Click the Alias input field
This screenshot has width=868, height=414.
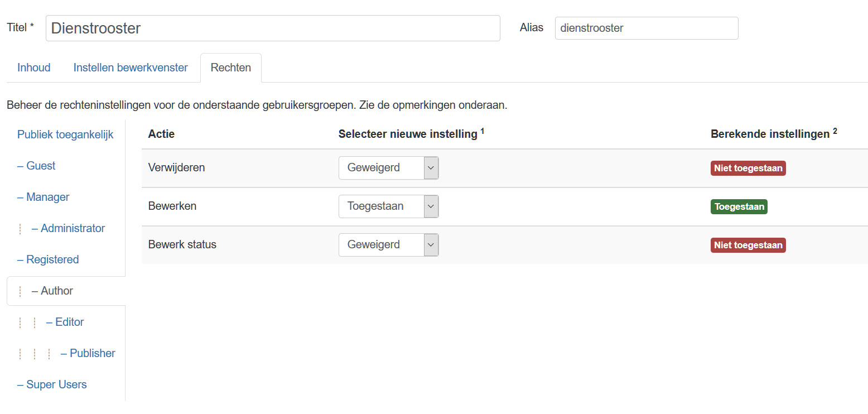tap(646, 28)
